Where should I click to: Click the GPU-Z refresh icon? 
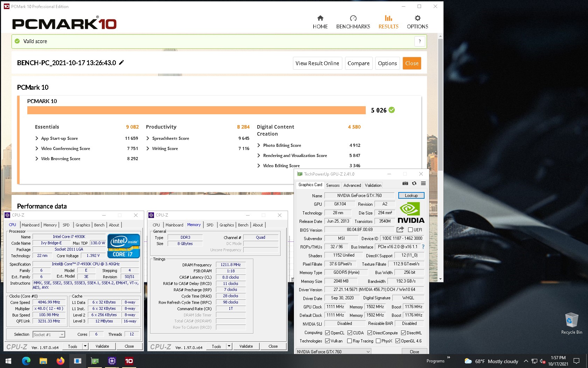(414, 183)
